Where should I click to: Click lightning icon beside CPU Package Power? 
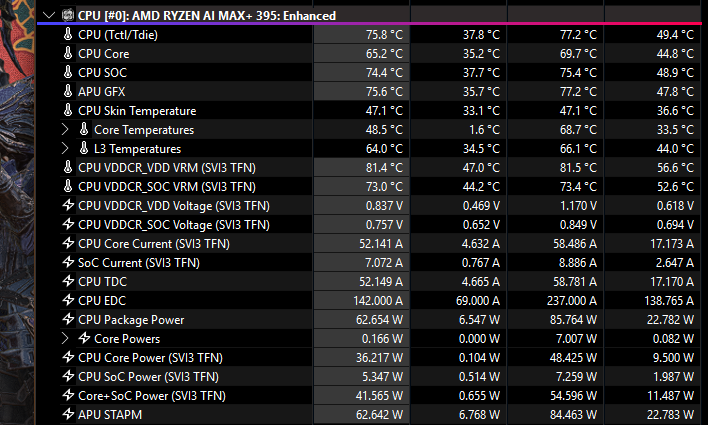68,320
